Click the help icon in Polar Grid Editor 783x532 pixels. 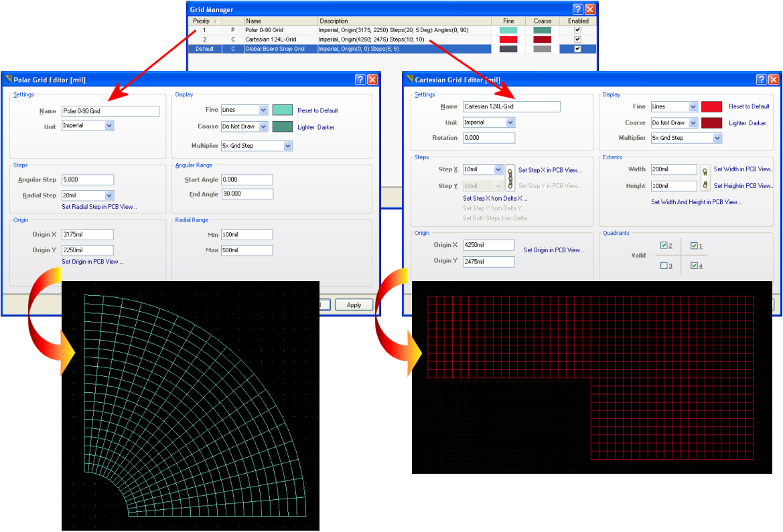pos(360,79)
